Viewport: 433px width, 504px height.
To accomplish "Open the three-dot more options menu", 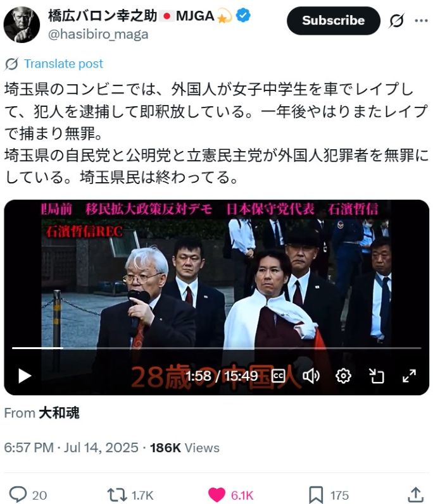I will pyautogui.click(x=421, y=21).
